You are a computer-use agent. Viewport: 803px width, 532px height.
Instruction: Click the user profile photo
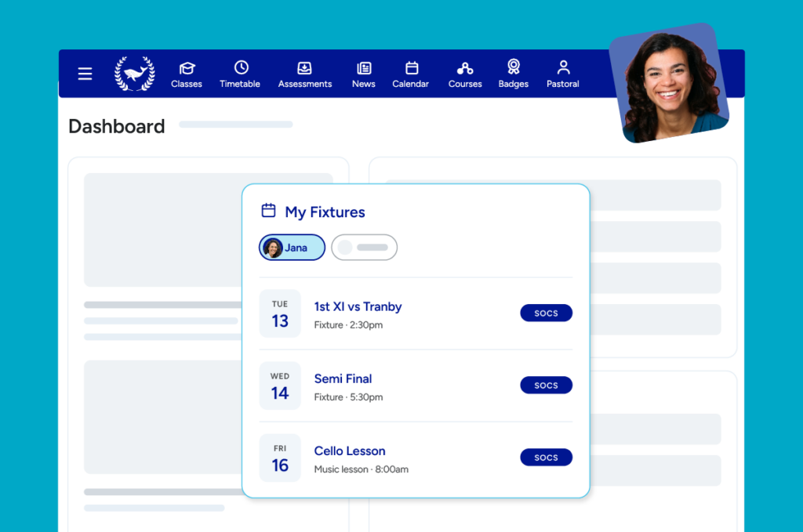coord(669,83)
